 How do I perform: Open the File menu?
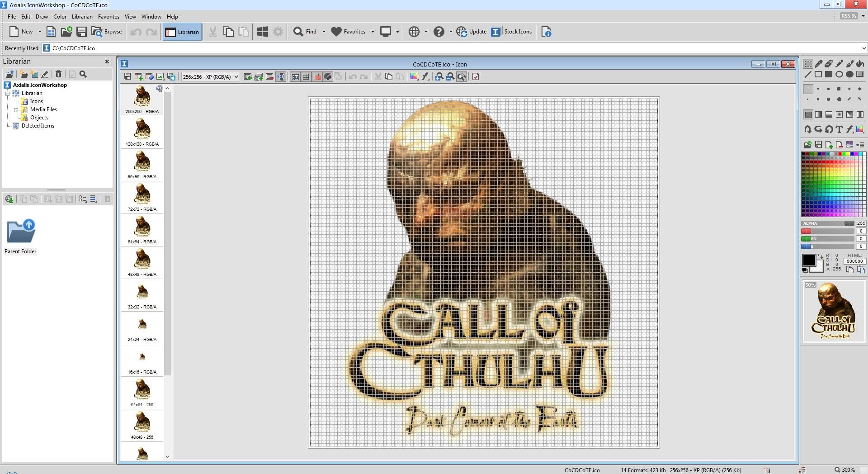12,16
